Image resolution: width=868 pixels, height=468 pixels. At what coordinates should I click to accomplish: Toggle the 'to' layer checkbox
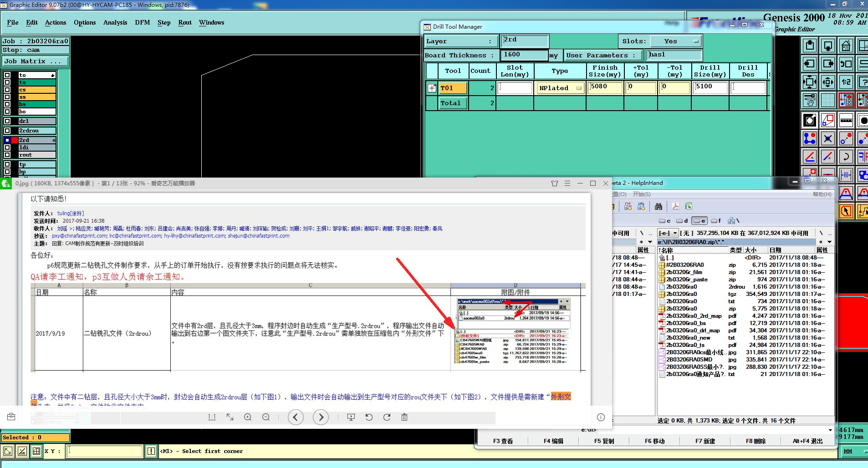(7, 75)
